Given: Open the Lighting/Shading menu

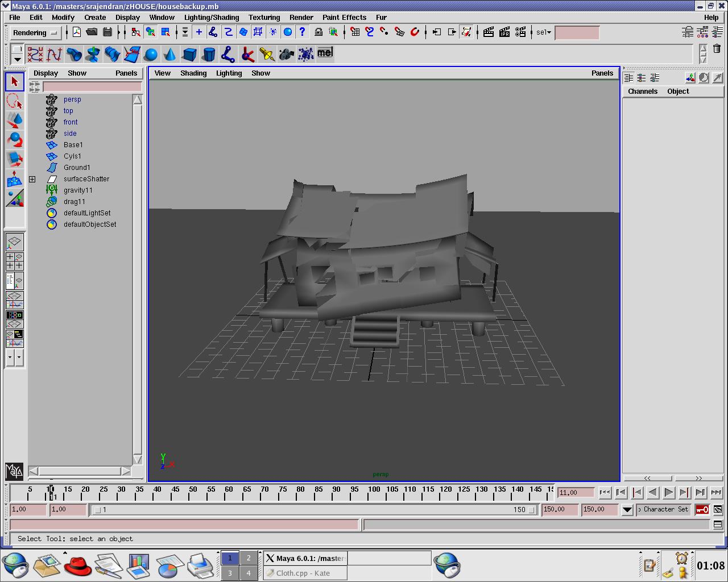Looking at the screenshot, I should (211, 18).
